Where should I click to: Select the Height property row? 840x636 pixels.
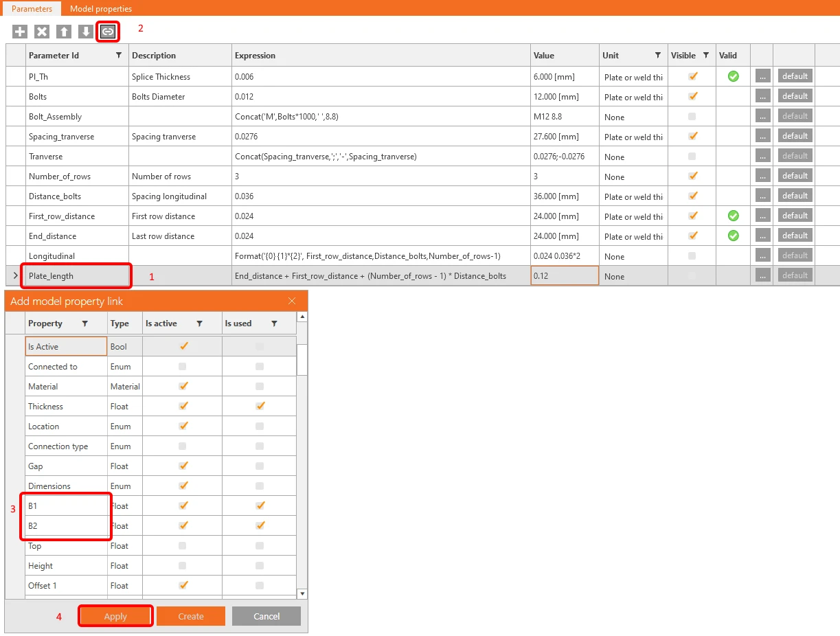tap(67, 566)
